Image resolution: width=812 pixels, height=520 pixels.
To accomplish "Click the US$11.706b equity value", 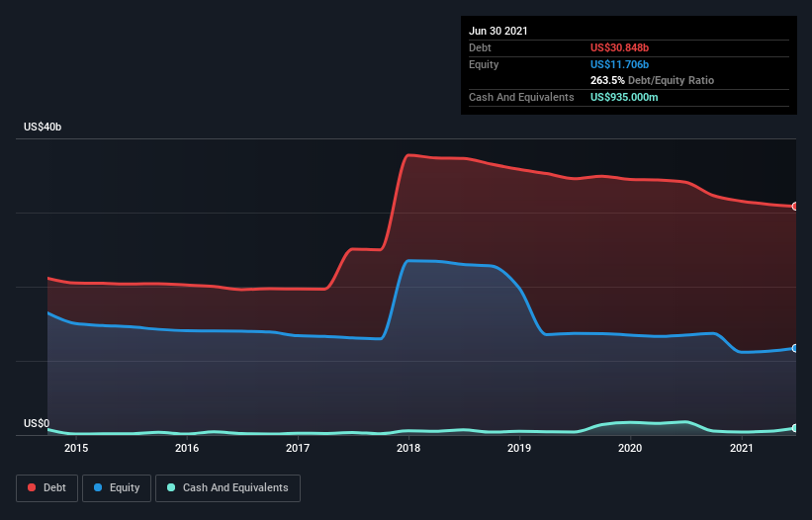I will pyautogui.click(x=619, y=64).
